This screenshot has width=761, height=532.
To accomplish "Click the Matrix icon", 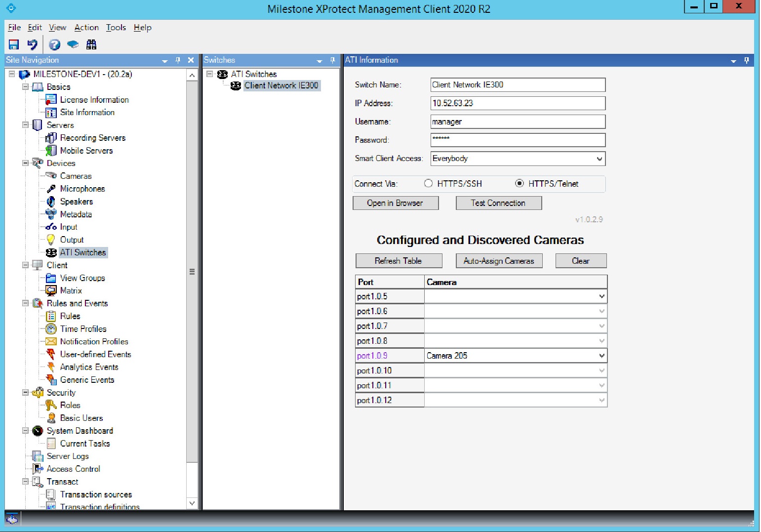I will click(51, 291).
